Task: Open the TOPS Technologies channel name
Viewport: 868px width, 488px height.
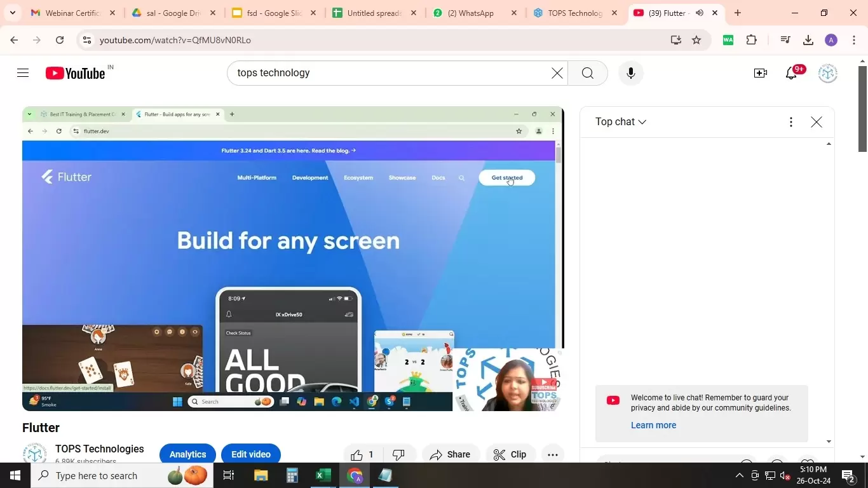Action: point(100,449)
